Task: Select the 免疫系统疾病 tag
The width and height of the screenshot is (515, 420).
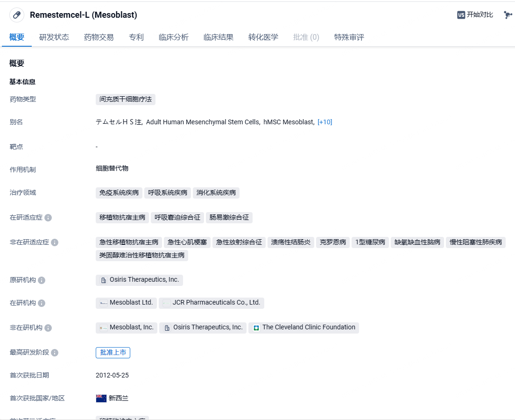Action: click(x=119, y=192)
